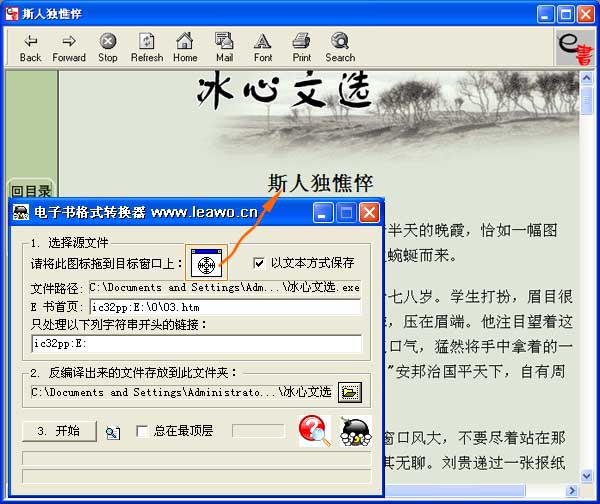The height and width of the screenshot is (504, 600).
Task: Click the E书首页 input field
Action: click(x=225, y=307)
